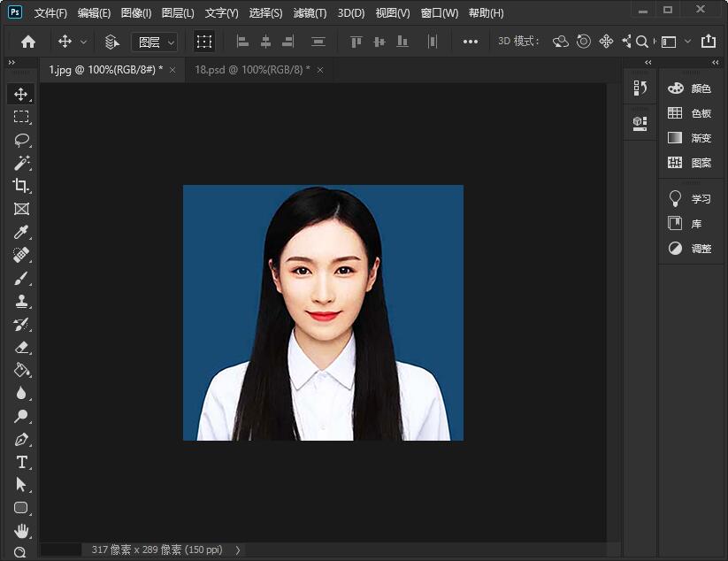Select the Crop tool

pyautogui.click(x=21, y=186)
